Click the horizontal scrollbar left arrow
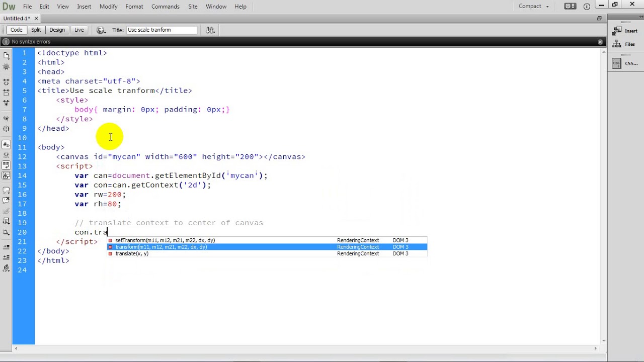The width and height of the screenshot is (644, 362). (16, 348)
